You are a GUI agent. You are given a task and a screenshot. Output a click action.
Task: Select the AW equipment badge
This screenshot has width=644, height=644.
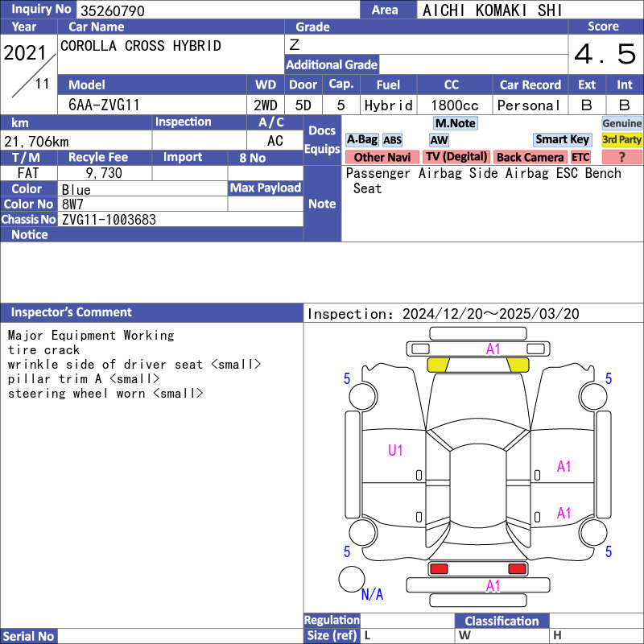tap(439, 140)
